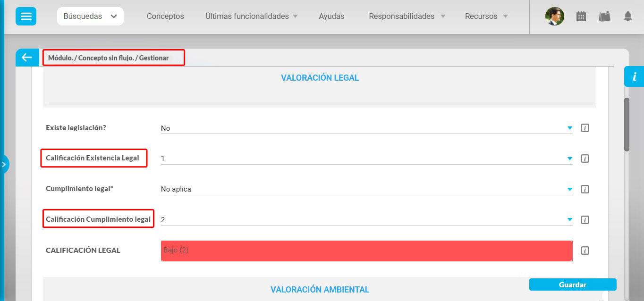
Task: Open the Conceptos menu
Action: [165, 16]
